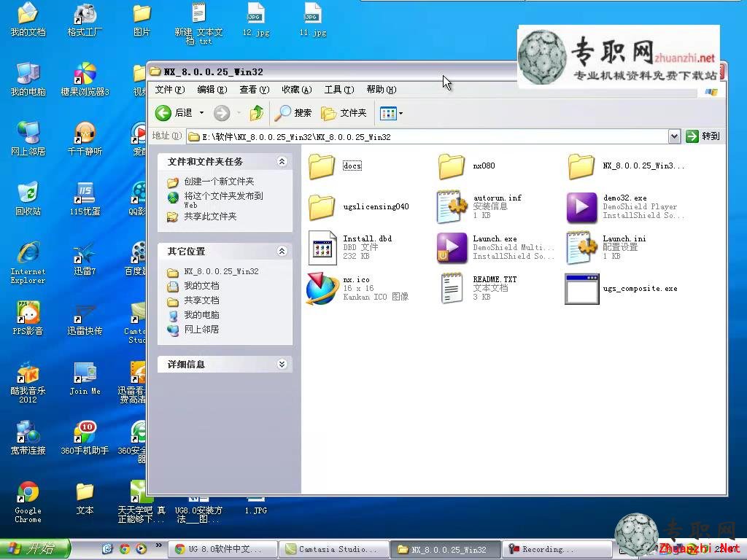This screenshot has height=560, width=747.
Task: Launch Google Chrome from desktop
Action: (x=28, y=502)
